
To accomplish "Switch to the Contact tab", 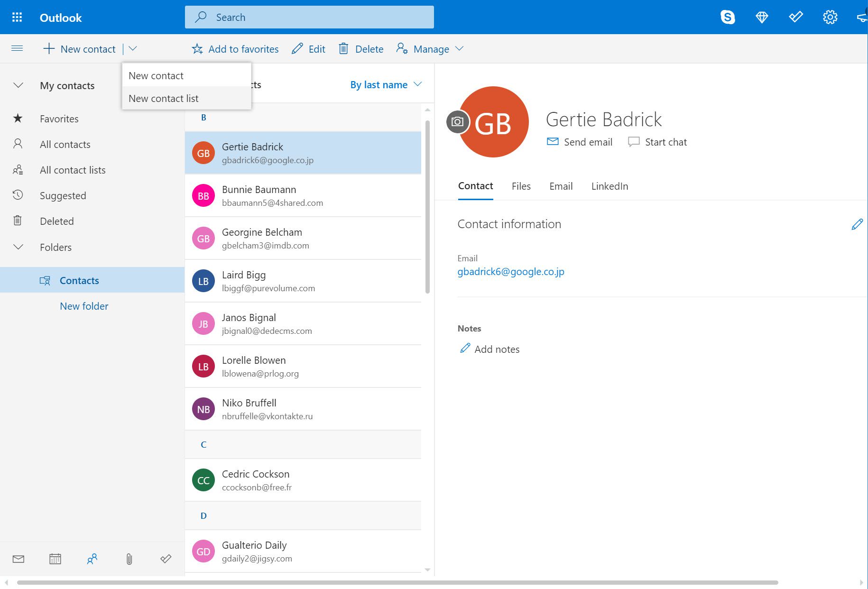I will [x=475, y=186].
